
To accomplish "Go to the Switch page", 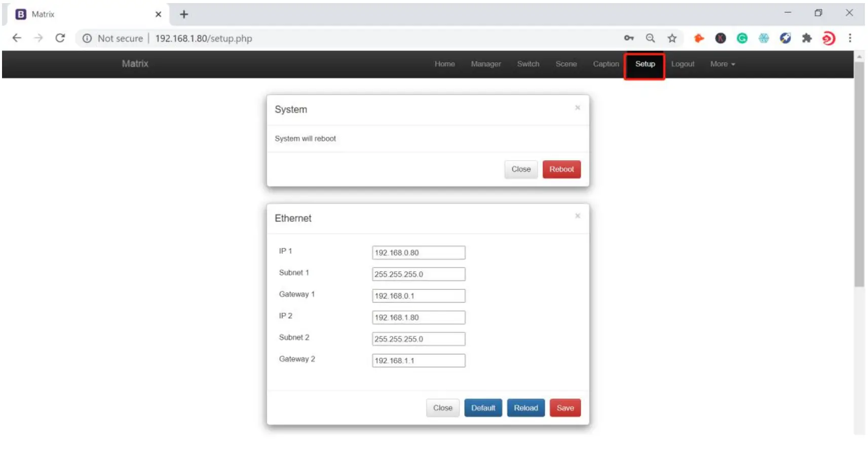I will coord(528,64).
